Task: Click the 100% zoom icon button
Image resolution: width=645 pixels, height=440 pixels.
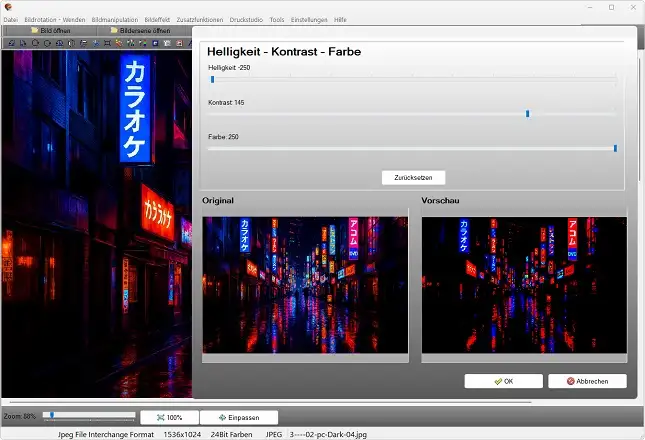Action: point(160,417)
